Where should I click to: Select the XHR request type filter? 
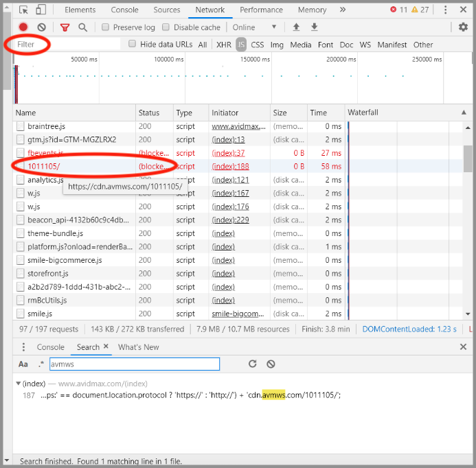point(224,45)
